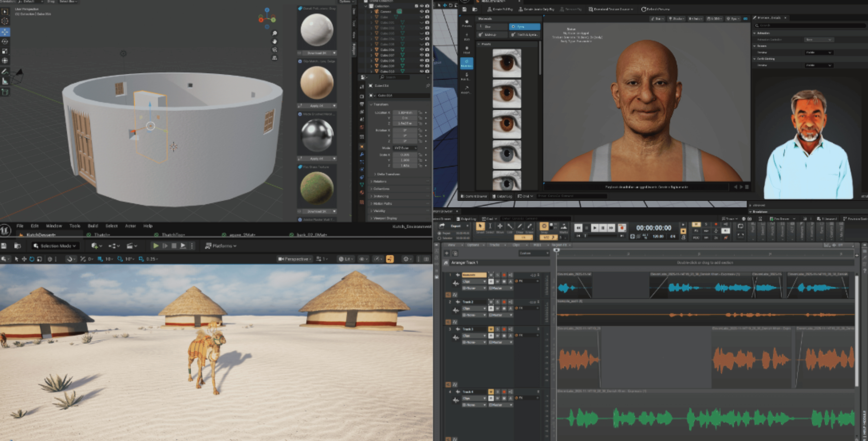This screenshot has height=441, width=868.
Task: Mute the first audio track in the DAW
Action: tap(491, 275)
